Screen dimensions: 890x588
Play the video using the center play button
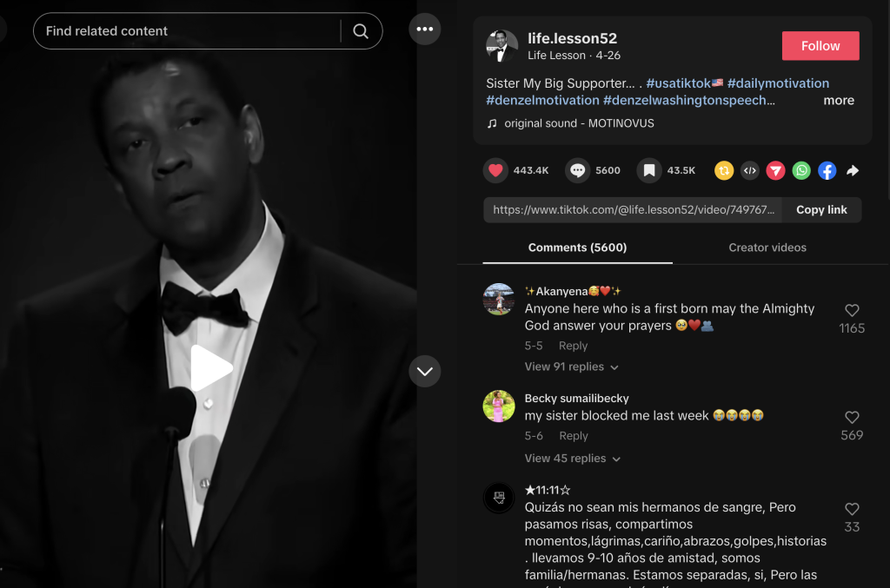[211, 368]
